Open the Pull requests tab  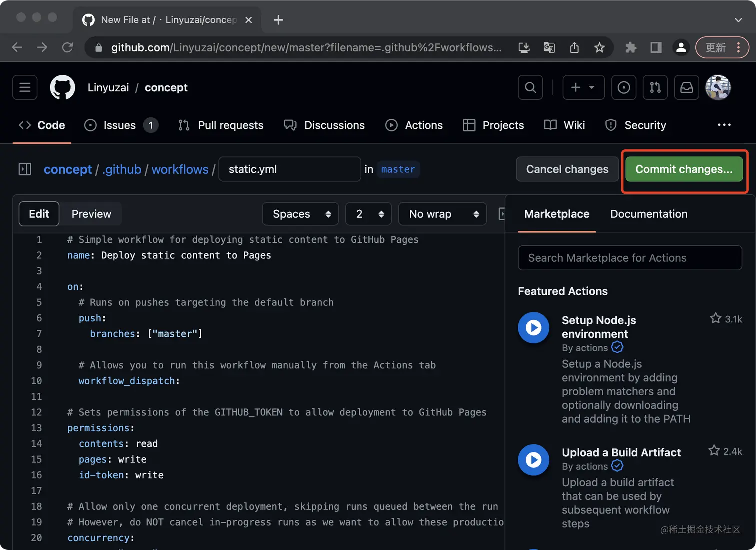point(221,125)
